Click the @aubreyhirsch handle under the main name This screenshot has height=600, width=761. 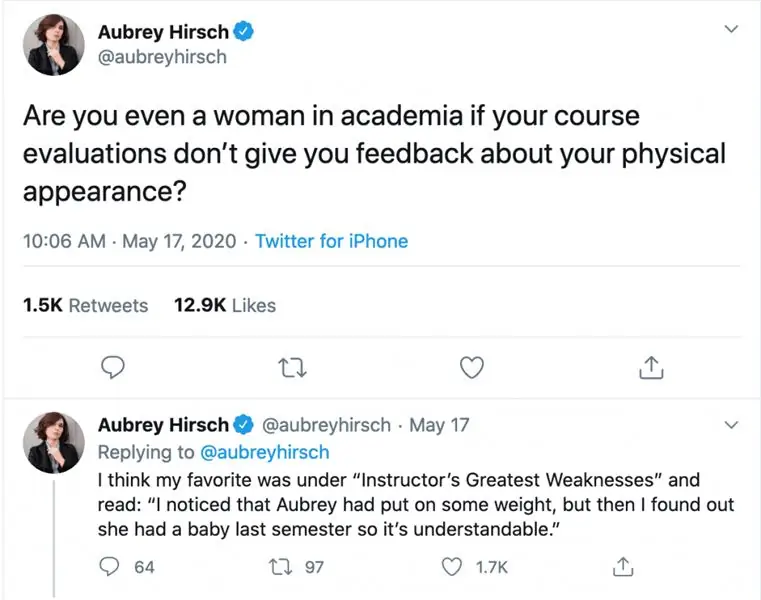coord(162,57)
